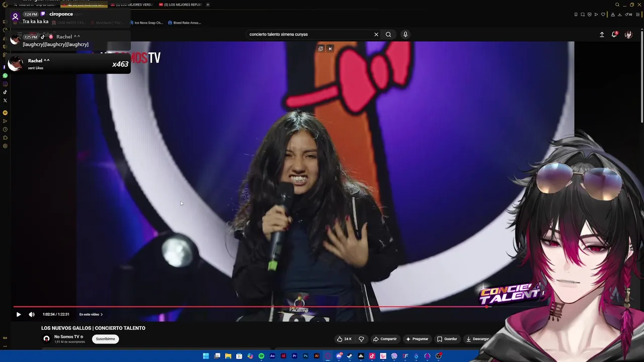Open Adobe Photoshop from the taskbar
644x362 pixels.
(x=305, y=356)
